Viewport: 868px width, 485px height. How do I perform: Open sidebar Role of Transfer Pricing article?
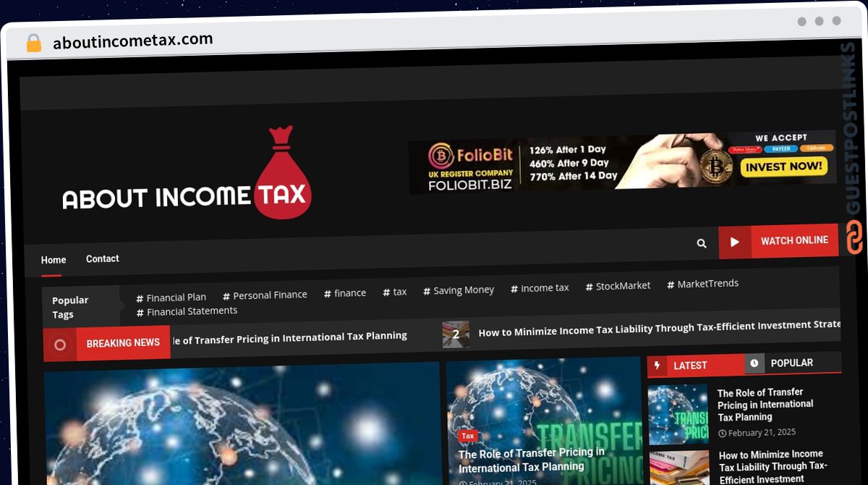[x=765, y=405]
